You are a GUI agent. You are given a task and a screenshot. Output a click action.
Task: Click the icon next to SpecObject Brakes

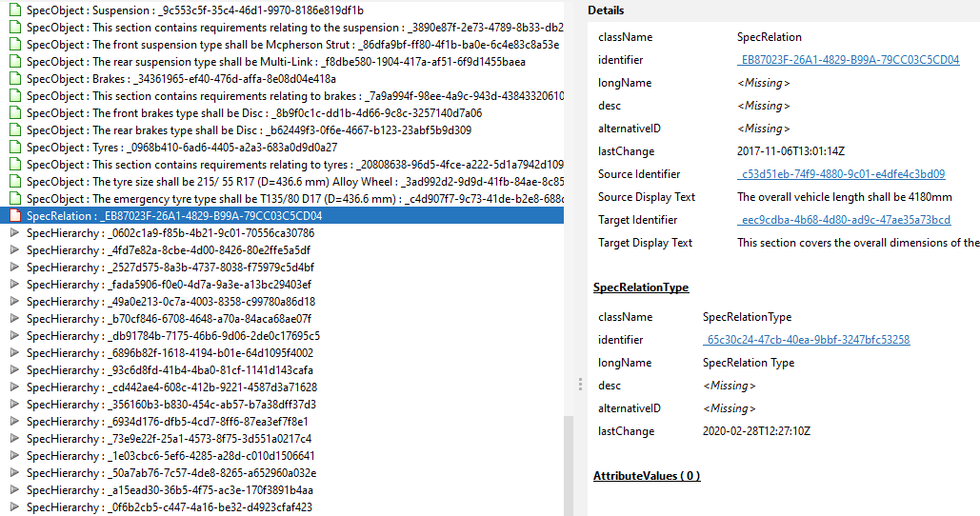coord(14,79)
